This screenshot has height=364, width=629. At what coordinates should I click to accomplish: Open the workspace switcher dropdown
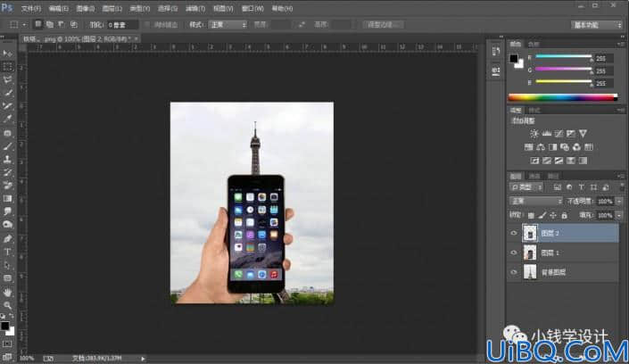click(596, 25)
